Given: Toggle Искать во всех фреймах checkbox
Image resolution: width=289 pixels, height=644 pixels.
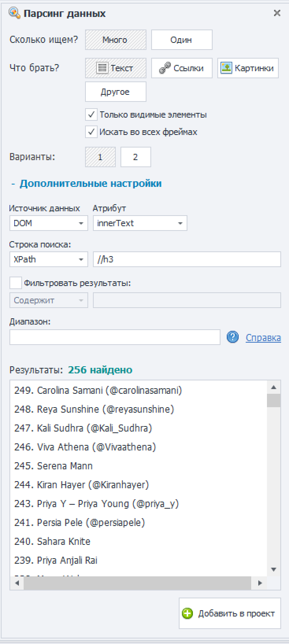Looking at the screenshot, I should pos(91,132).
